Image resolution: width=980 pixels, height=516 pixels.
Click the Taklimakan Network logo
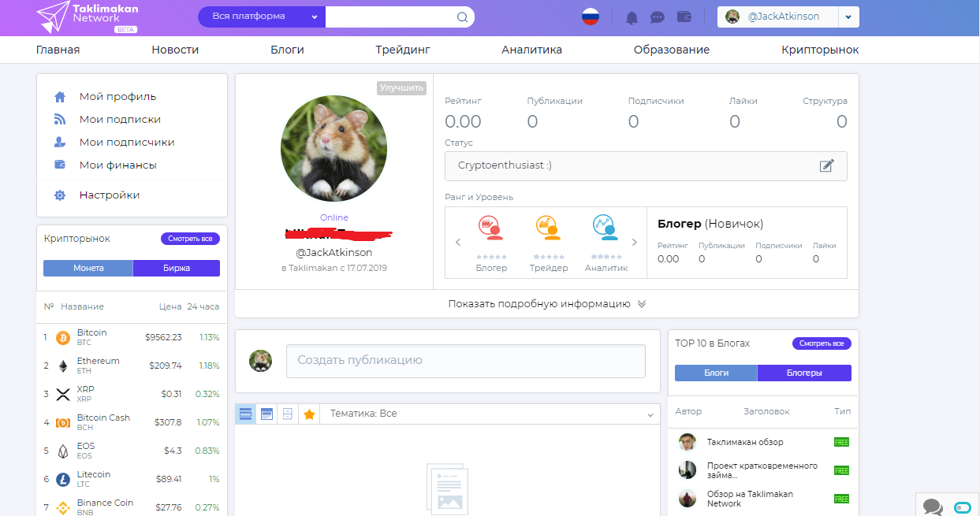click(89, 17)
